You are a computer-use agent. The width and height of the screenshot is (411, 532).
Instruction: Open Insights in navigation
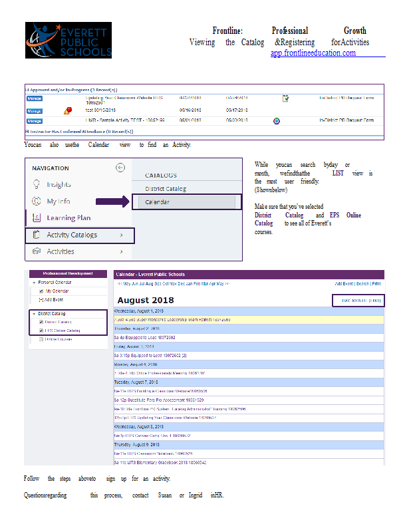pyautogui.click(x=59, y=184)
